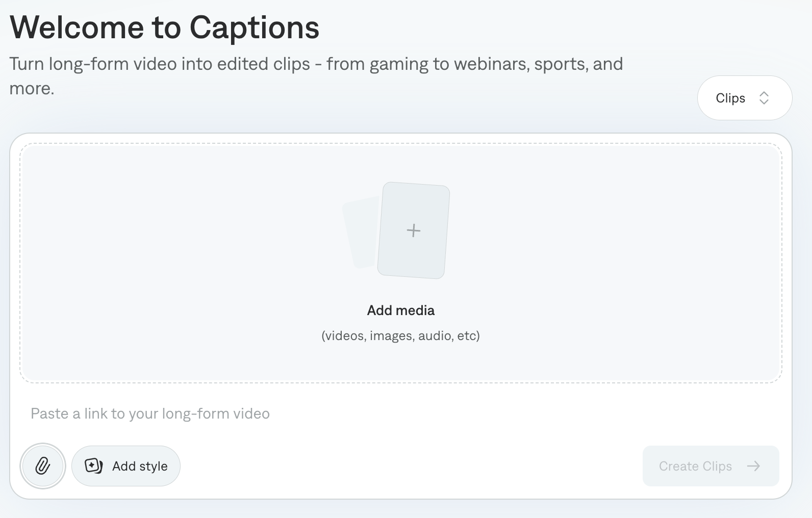Click the Welcome to Captions heading
The image size is (812, 518).
[x=164, y=27]
